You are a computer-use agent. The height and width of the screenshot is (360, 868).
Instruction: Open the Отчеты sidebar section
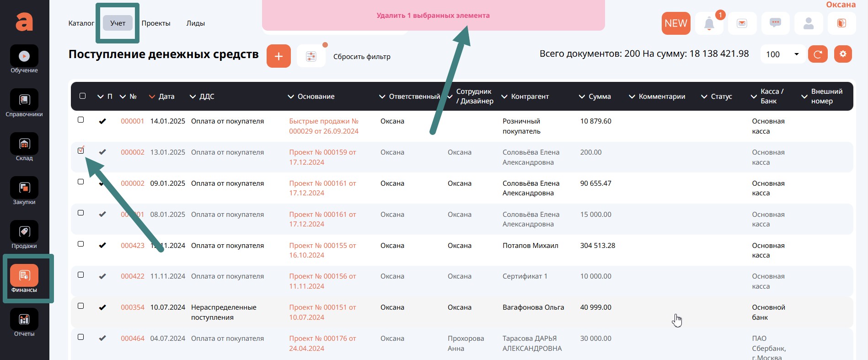coord(24,320)
